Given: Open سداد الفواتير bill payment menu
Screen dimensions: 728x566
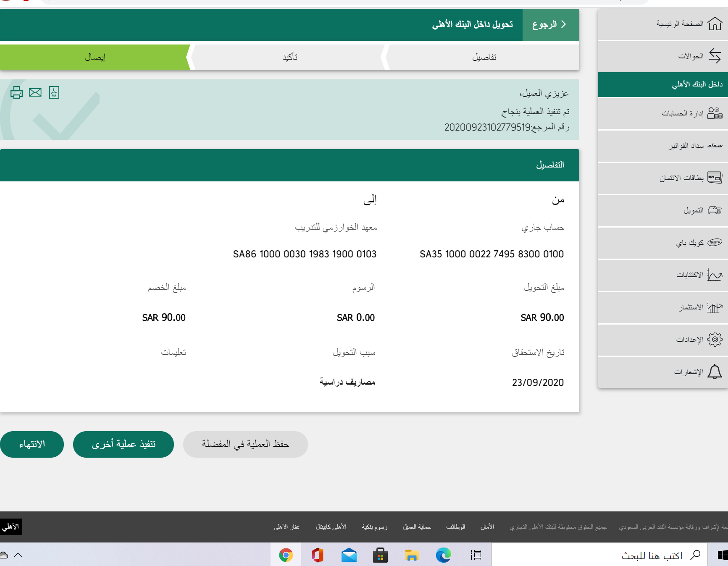Looking at the screenshot, I should 695,146.
